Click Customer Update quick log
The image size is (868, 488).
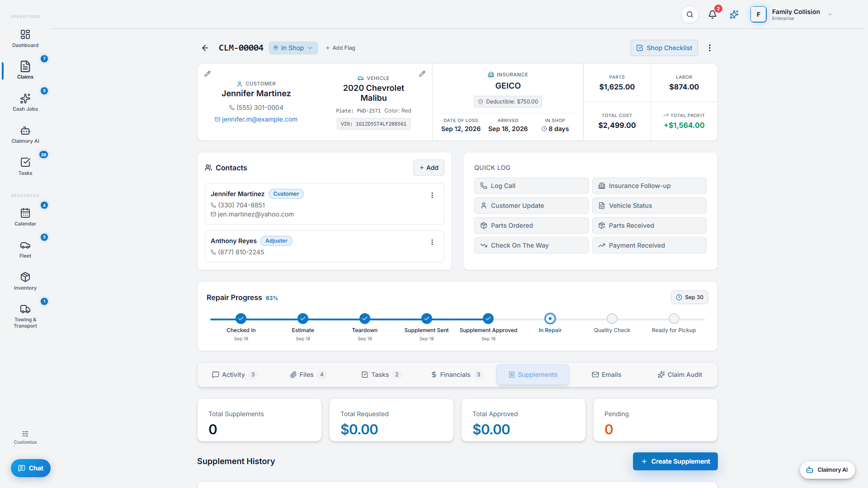[x=531, y=206]
